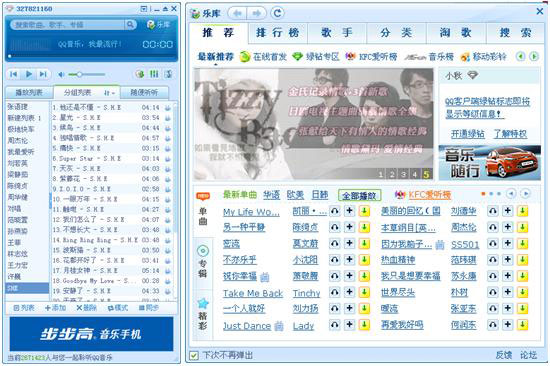Expand next categories with green right arrow

click(534, 56)
